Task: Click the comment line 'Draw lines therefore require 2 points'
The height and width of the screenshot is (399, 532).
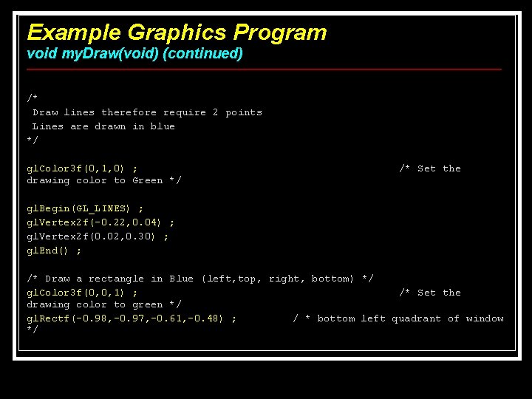Action: (x=147, y=112)
